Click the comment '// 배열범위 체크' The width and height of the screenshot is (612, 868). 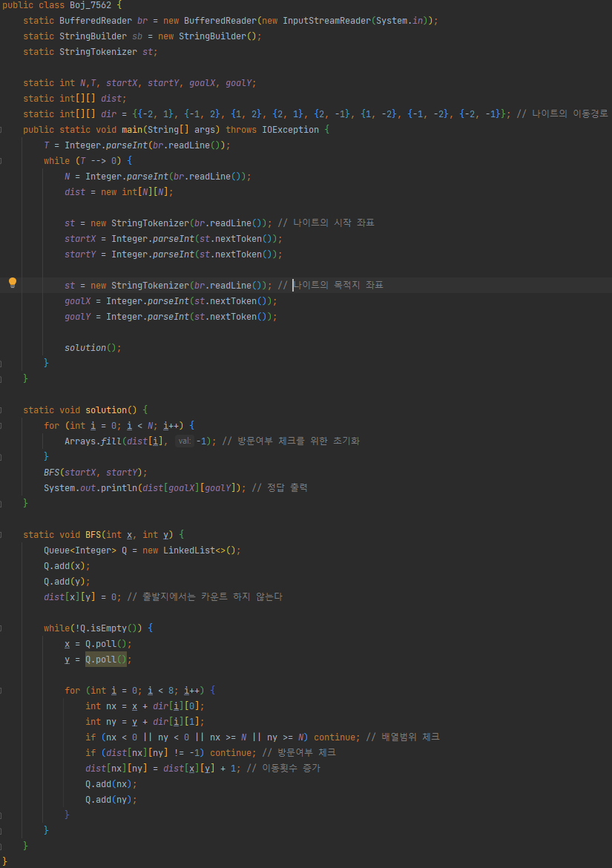tap(403, 737)
